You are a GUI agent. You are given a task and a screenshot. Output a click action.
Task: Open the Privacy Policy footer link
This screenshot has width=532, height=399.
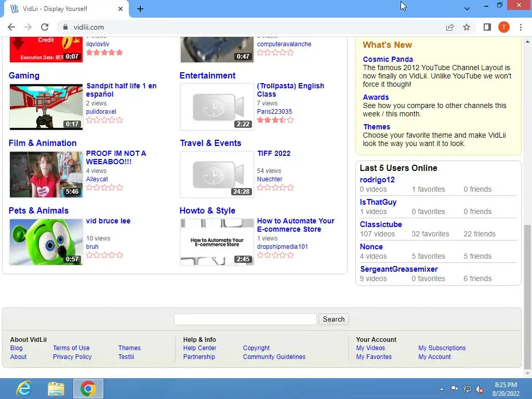click(x=72, y=356)
